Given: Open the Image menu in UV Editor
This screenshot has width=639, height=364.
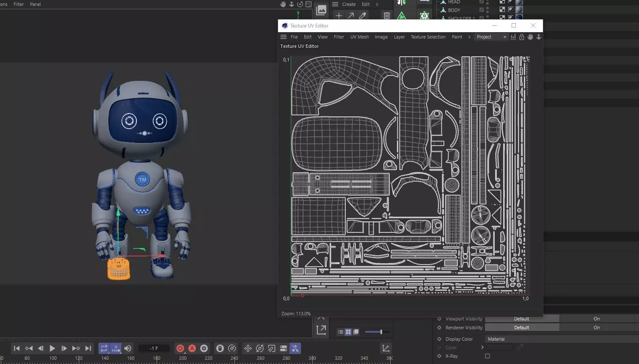Looking at the screenshot, I should [381, 37].
